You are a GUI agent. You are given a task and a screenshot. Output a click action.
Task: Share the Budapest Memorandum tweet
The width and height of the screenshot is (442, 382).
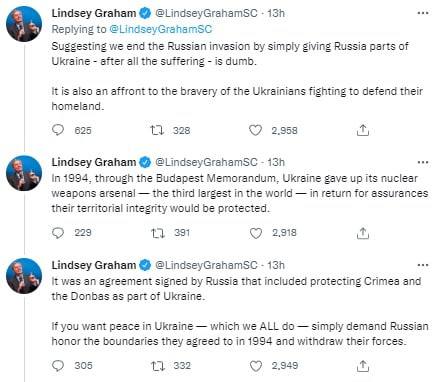click(x=363, y=233)
